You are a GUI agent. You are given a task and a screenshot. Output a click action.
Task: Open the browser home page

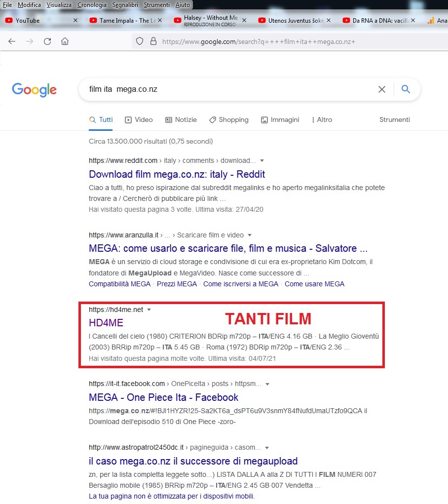65,41
